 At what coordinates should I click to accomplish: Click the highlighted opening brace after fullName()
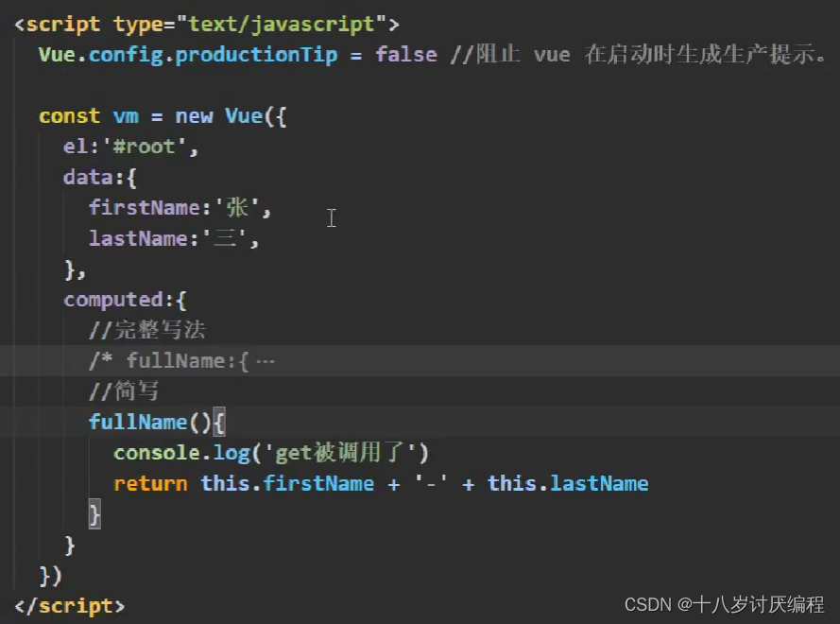click(219, 423)
